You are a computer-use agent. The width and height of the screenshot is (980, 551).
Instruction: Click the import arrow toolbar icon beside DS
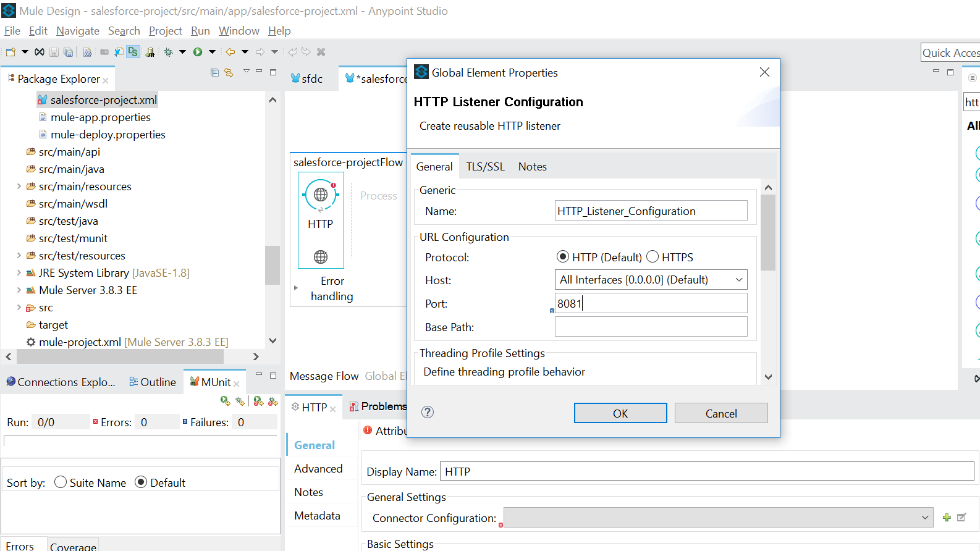click(x=118, y=52)
